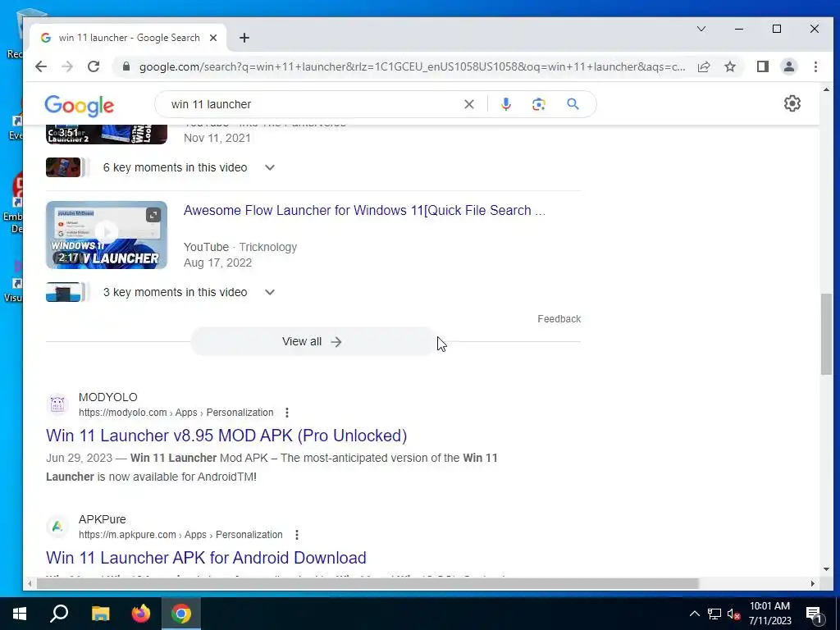Share this page icon in address bar
Image resolution: width=840 pixels, height=630 pixels.
point(704,66)
